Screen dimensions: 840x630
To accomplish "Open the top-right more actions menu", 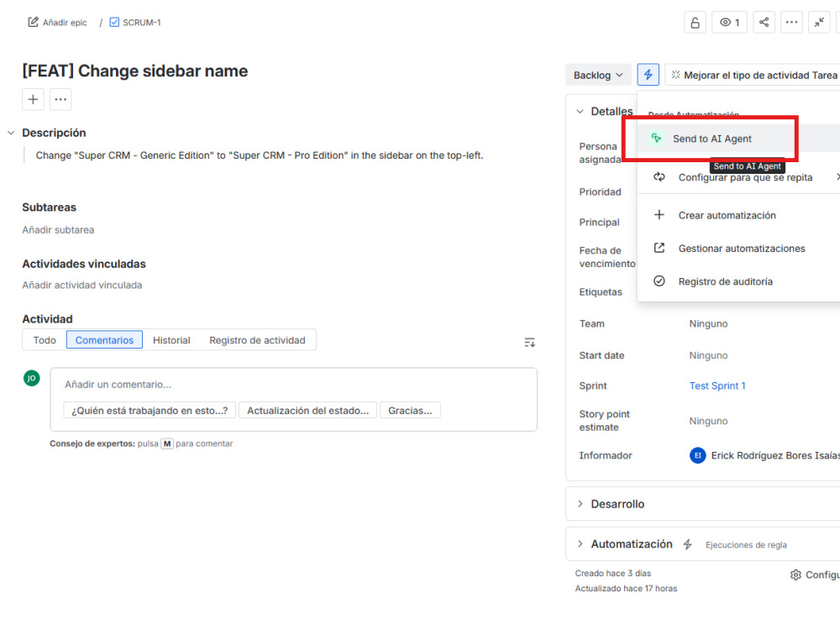I will pyautogui.click(x=791, y=23).
